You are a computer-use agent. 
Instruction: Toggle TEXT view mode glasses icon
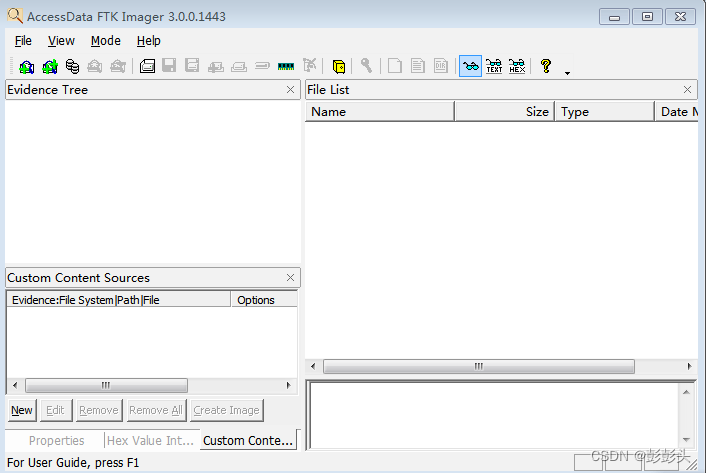494,66
